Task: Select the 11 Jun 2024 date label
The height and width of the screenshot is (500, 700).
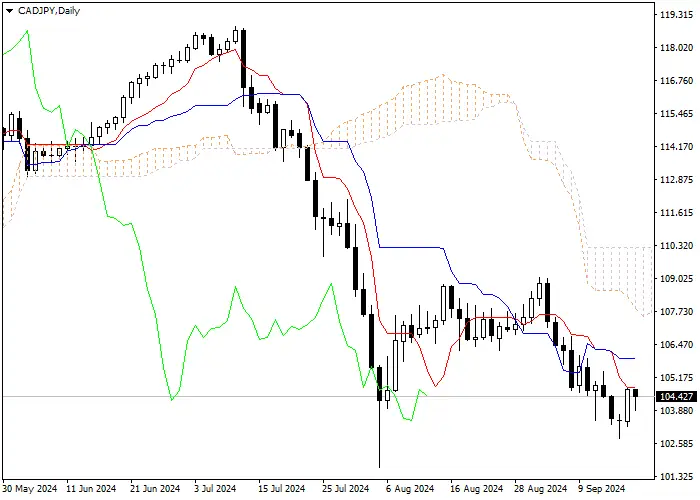Action: 91,489
